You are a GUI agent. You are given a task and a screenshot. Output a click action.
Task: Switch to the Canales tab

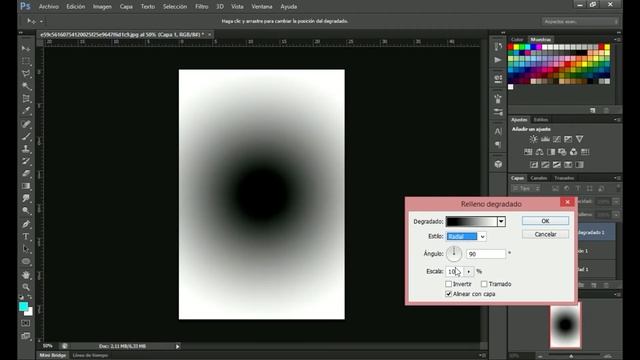[x=539, y=178]
